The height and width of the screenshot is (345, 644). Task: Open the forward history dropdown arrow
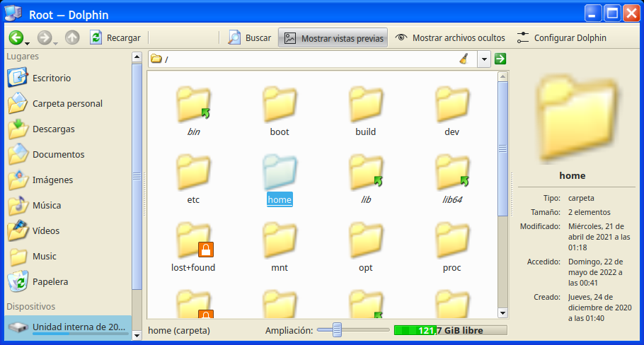[55, 43]
